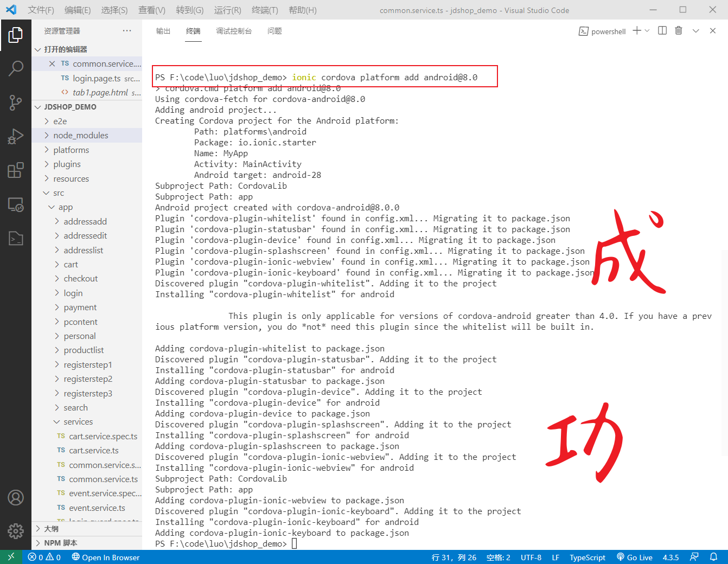This screenshot has width=728, height=564.
Task: Open the Manage gear icon
Action: tap(16, 531)
